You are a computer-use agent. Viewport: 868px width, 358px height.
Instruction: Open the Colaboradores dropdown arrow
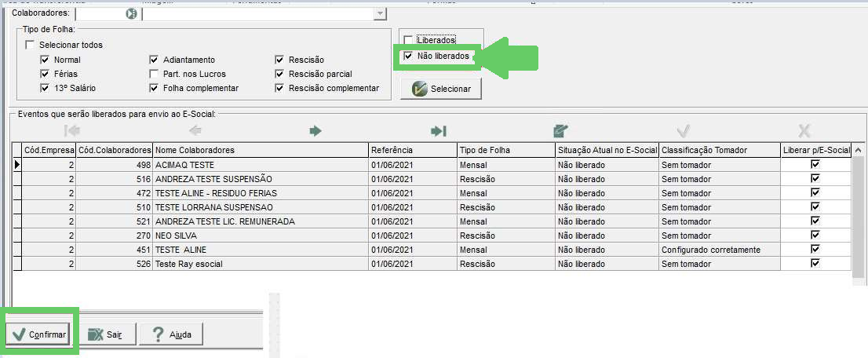380,13
